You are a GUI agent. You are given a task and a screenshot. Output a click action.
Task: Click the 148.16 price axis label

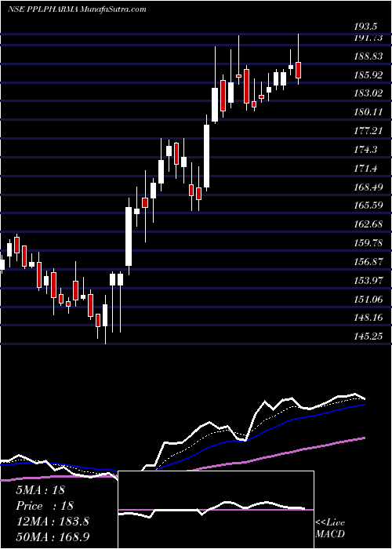368,318
